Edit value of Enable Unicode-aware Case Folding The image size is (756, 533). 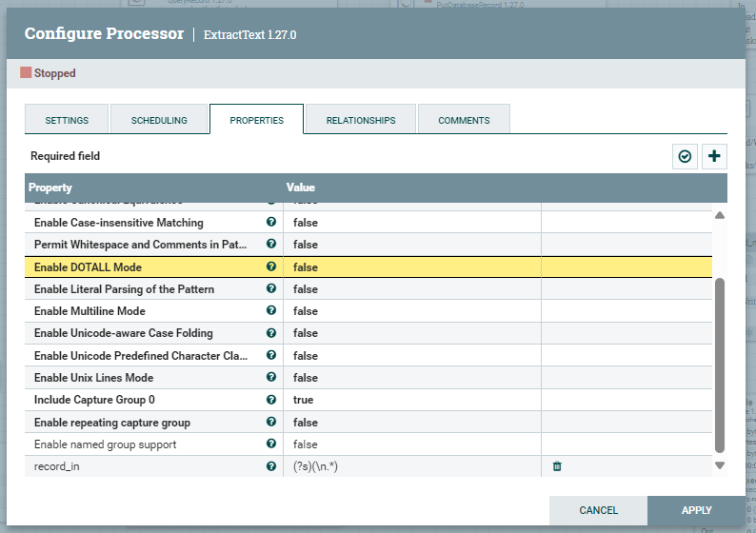(411, 333)
